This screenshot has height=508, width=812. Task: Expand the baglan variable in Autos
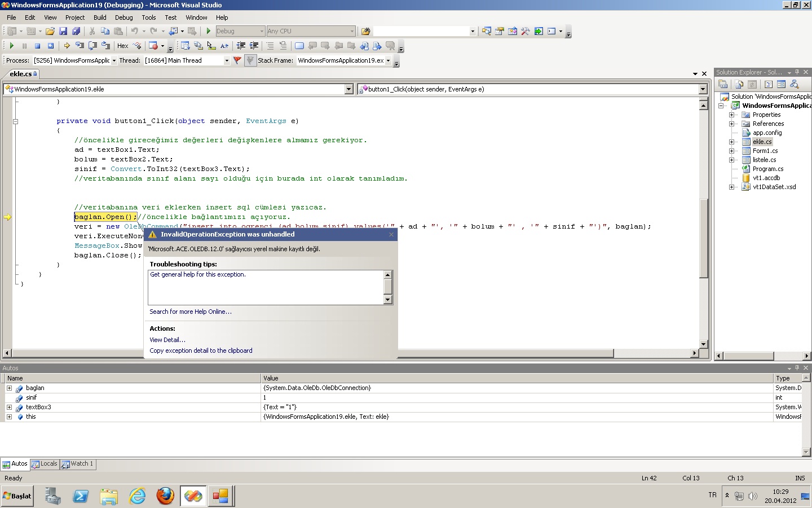tap(9, 388)
